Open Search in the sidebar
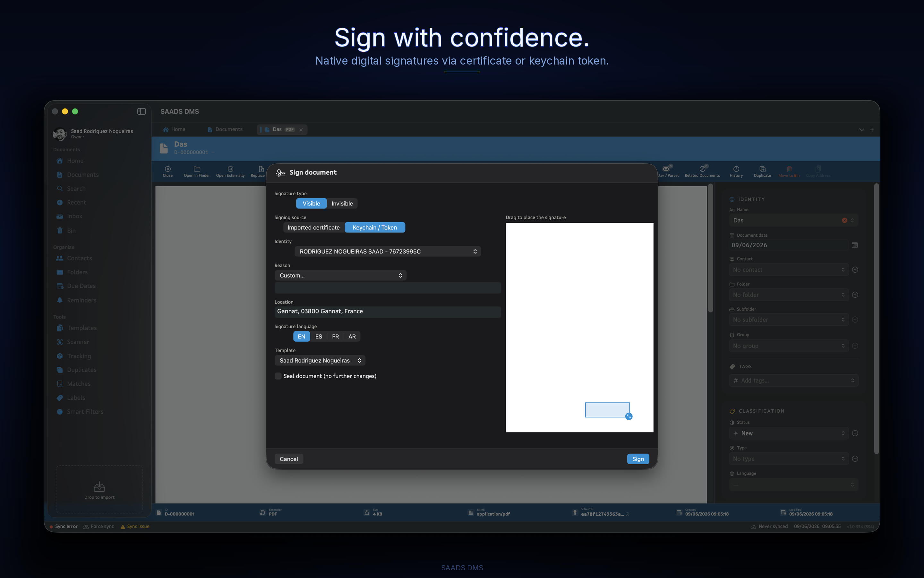This screenshot has height=578, width=924. pyautogui.click(x=71, y=188)
